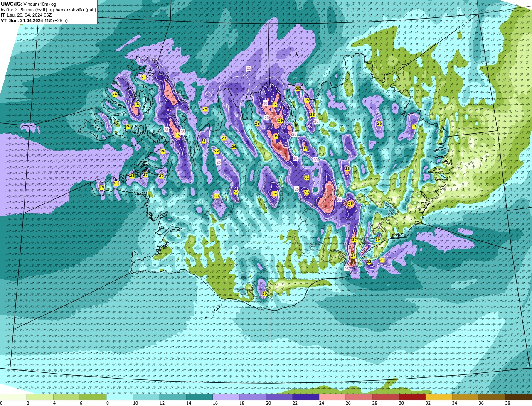Click the 12–14 m/s legend color swatch

tap(173, 397)
